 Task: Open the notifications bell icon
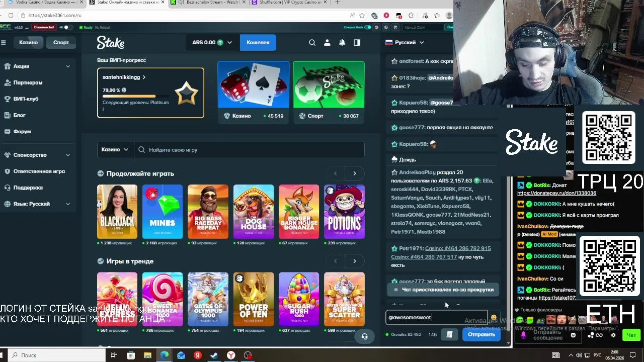342,43
